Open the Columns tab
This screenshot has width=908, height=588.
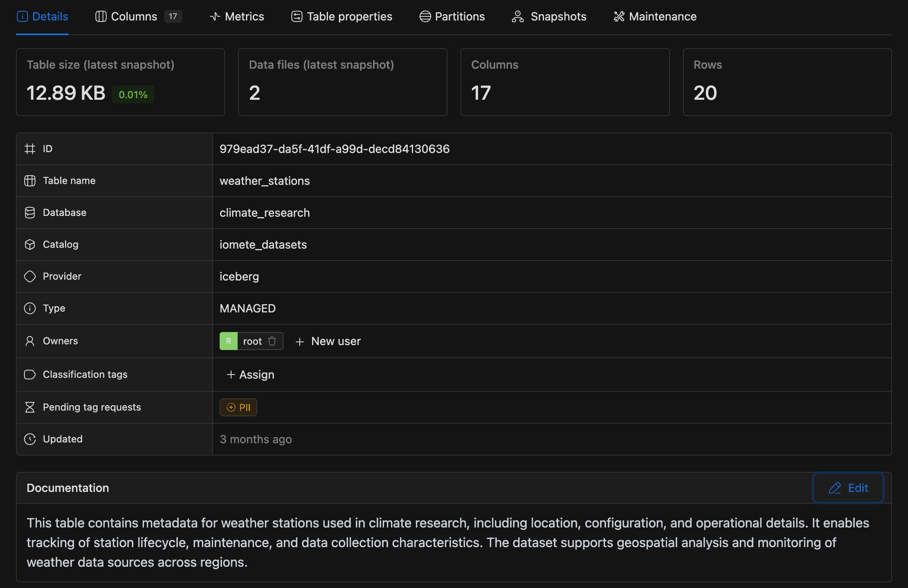[x=134, y=16]
